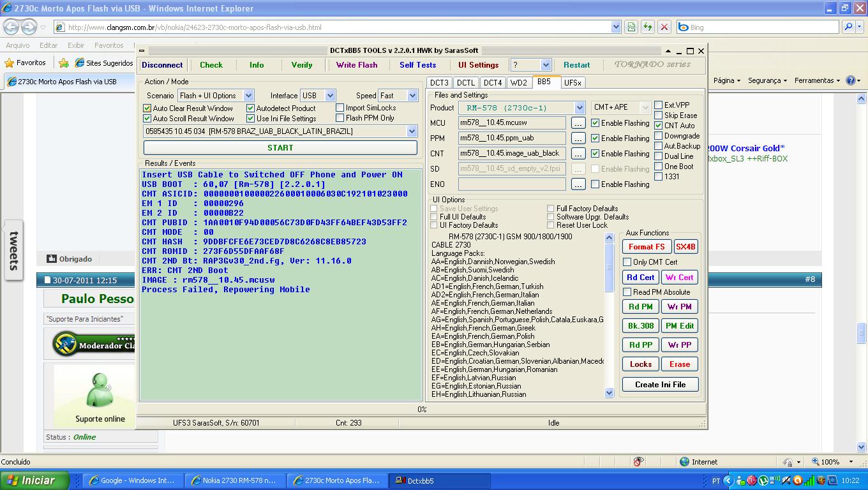This screenshot has height=490, width=868.
Task: Click the IE stop loading icon
Action: [x=664, y=27]
